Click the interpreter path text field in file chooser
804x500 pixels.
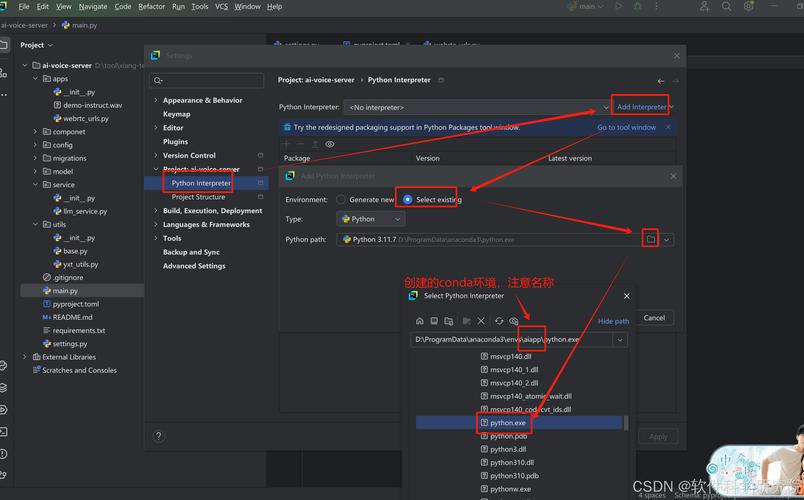(x=511, y=339)
